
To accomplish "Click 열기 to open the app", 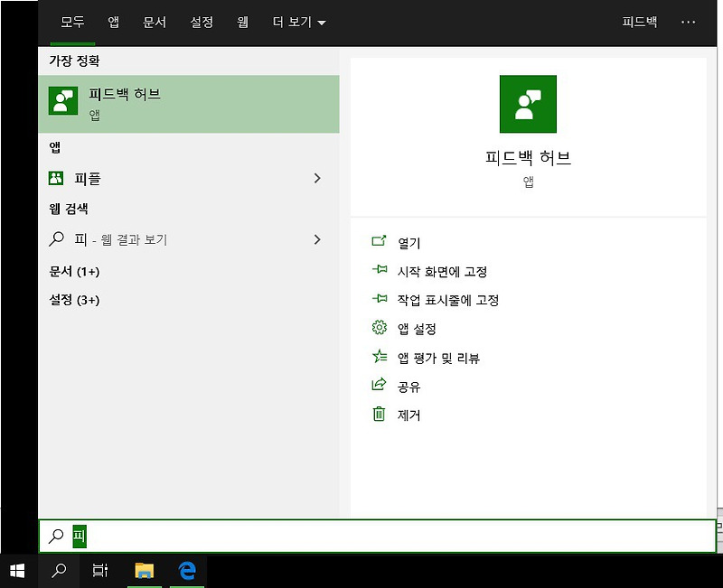I will coord(409,243).
